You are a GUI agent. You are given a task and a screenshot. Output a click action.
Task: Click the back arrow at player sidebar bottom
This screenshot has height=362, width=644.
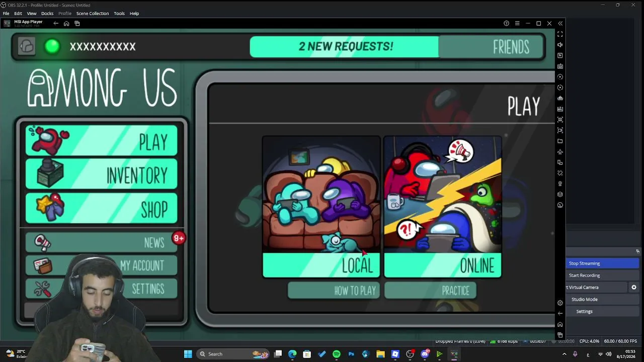tap(560, 313)
